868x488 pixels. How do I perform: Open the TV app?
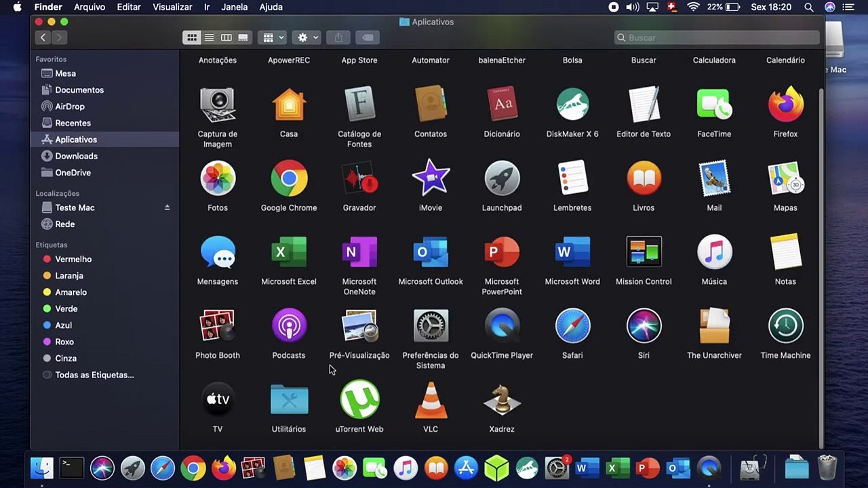pos(218,401)
